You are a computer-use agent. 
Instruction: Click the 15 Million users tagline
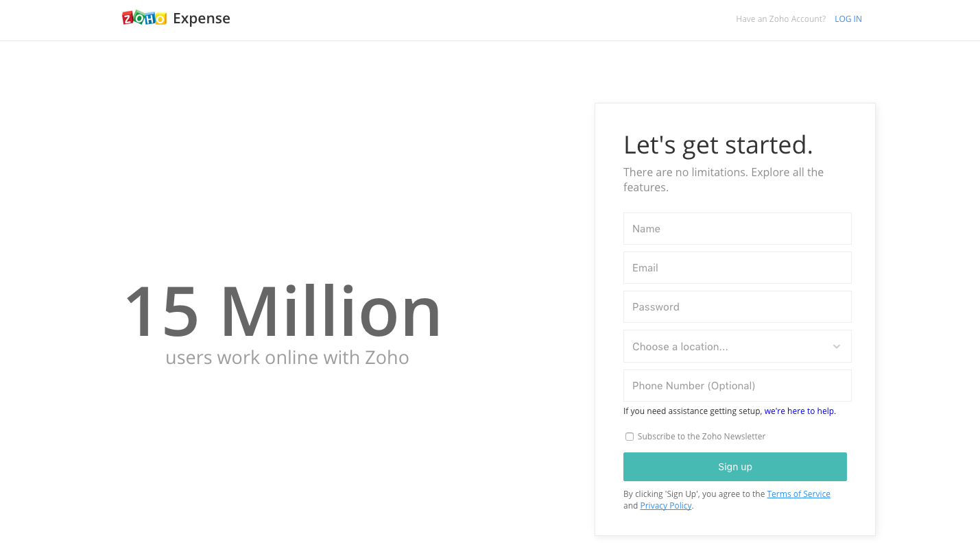coord(287,357)
